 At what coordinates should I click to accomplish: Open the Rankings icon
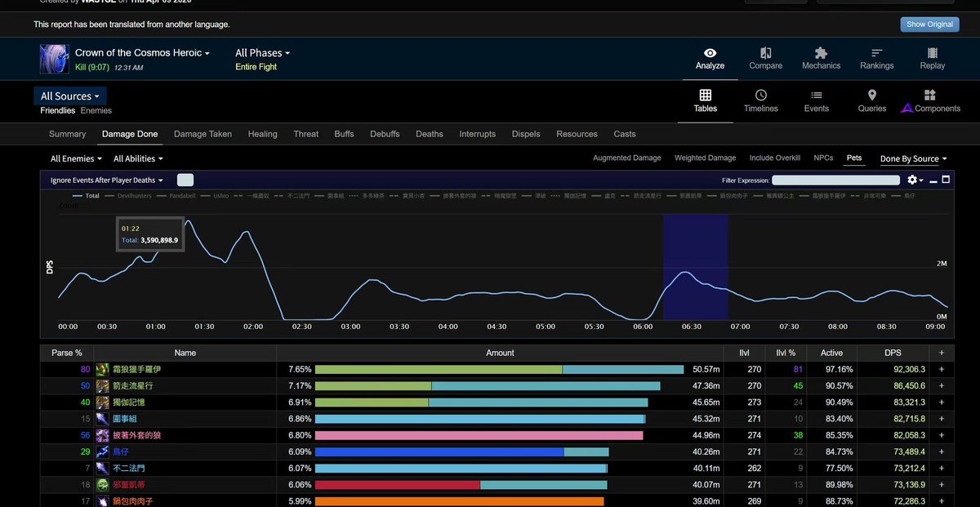[877, 52]
